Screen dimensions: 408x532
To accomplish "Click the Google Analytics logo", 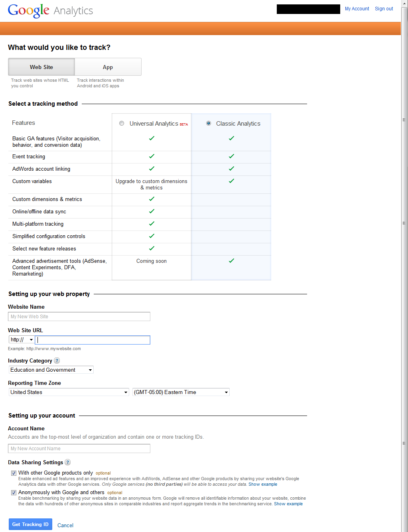I will (x=50, y=10).
